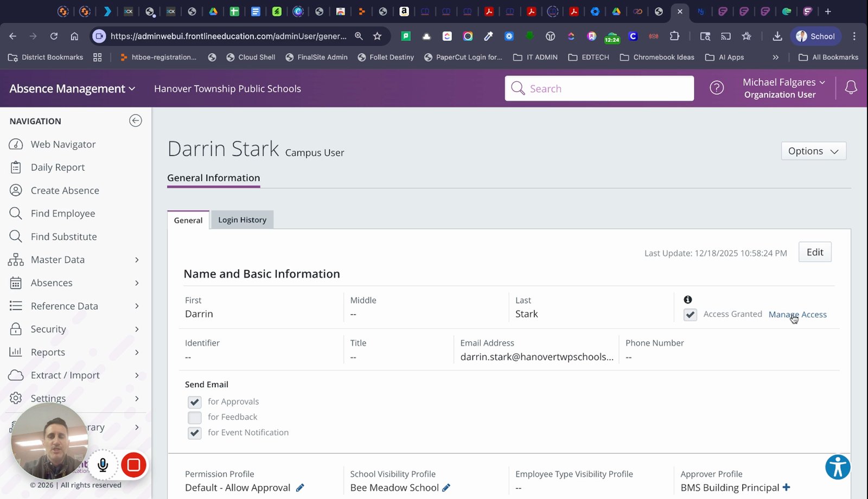Image resolution: width=868 pixels, height=499 pixels.
Task: Click the Access Granted info icon
Action: coord(688,299)
